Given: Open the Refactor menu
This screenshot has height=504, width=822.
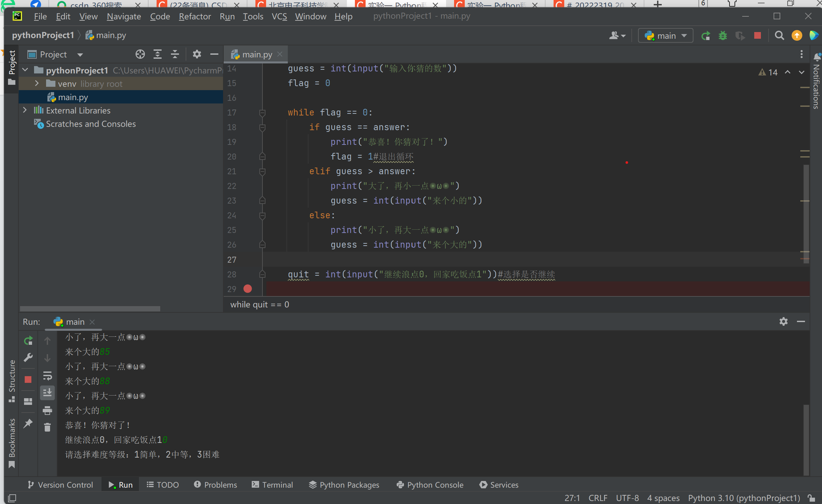Looking at the screenshot, I should [x=195, y=16].
